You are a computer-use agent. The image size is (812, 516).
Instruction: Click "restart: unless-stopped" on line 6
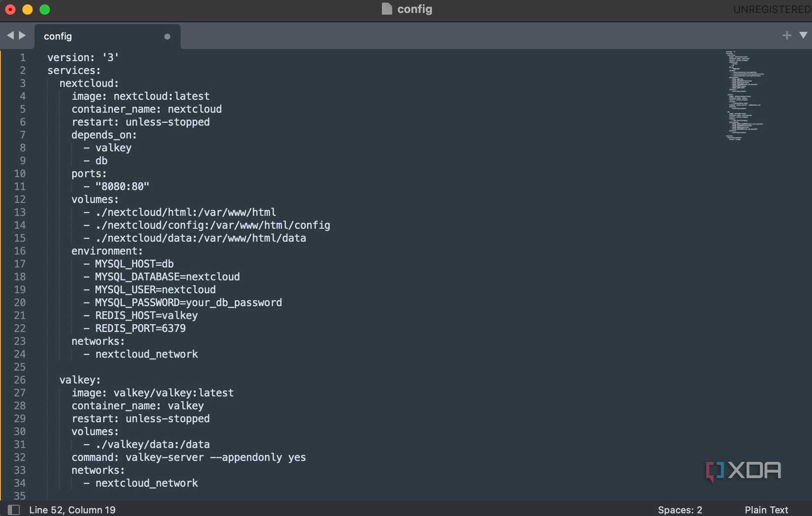(x=141, y=122)
